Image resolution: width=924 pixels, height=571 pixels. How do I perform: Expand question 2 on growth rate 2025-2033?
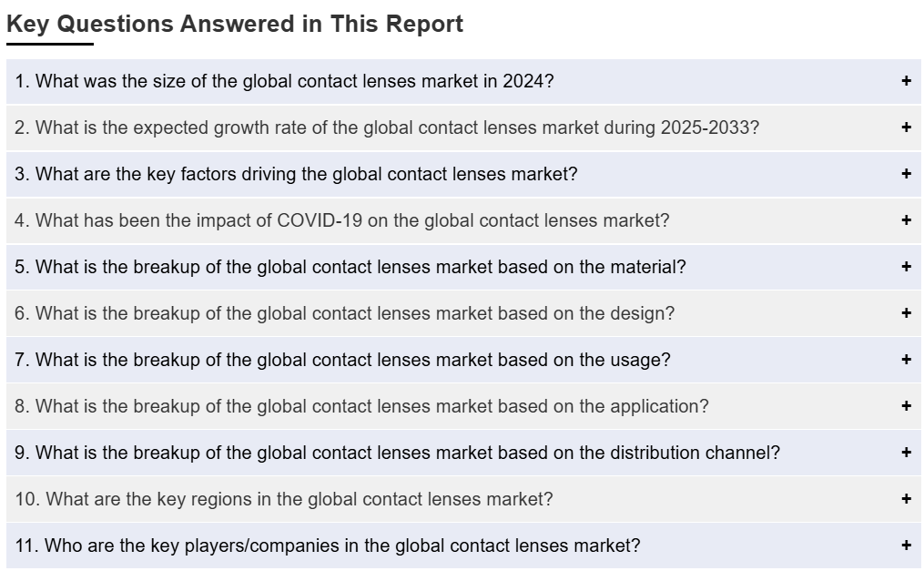tap(386, 127)
